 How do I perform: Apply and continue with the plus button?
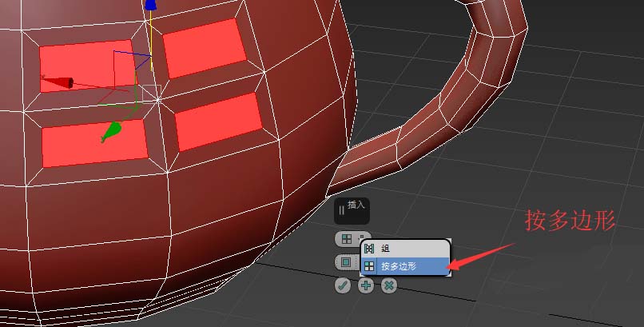point(365,285)
